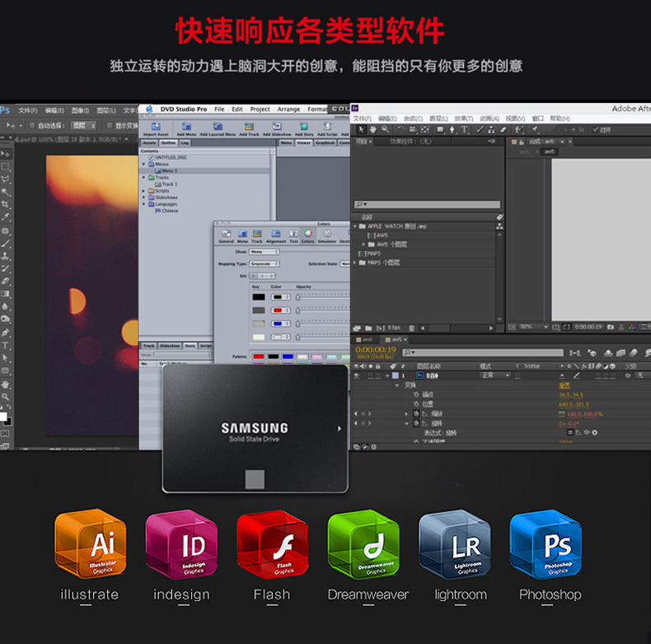Select the Move tool in Photoshop's toolbox
The height and width of the screenshot is (644, 651).
(6, 154)
